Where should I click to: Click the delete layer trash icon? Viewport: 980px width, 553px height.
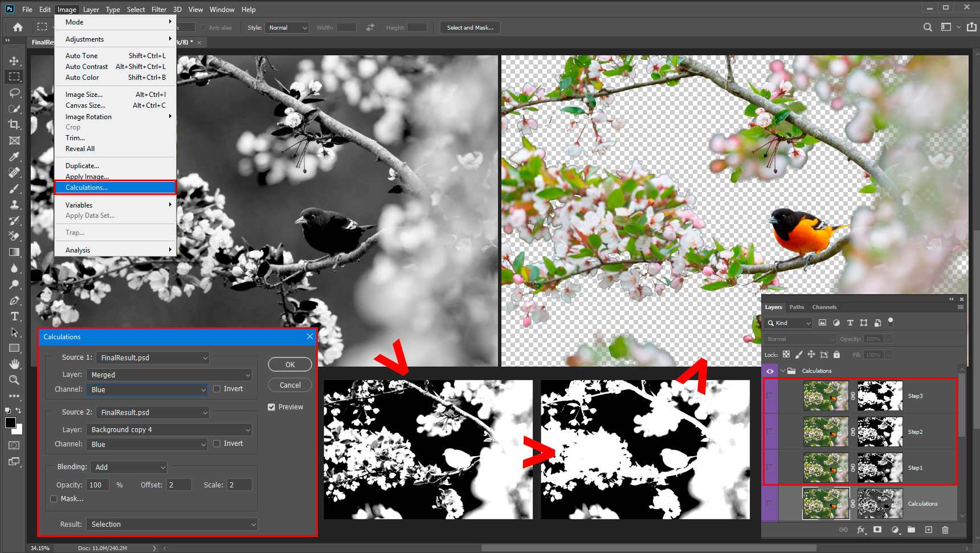coord(945,530)
